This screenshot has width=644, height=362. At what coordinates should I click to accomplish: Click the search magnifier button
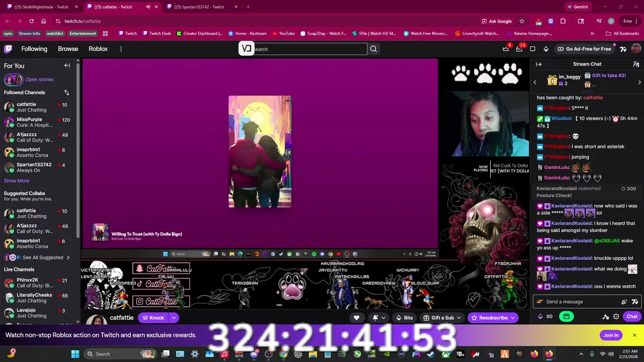[x=373, y=49]
